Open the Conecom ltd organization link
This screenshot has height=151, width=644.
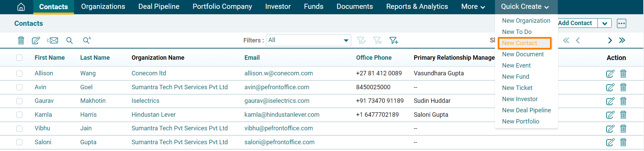(149, 73)
